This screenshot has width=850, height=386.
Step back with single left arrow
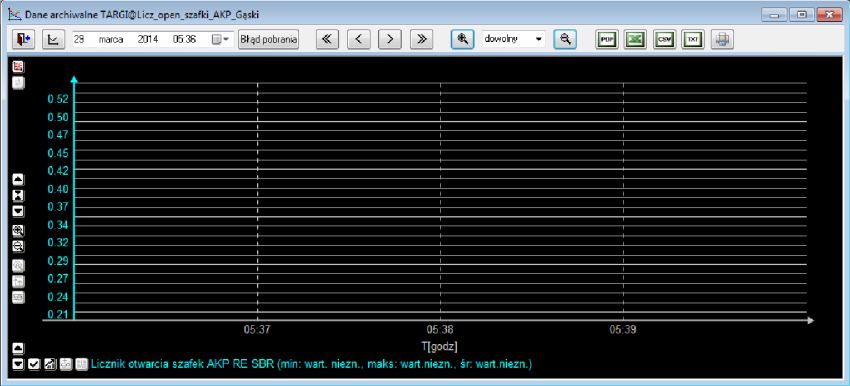click(358, 39)
